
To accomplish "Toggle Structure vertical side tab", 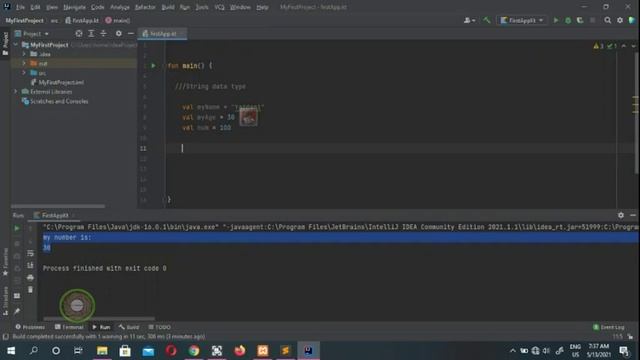I will pos(5,301).
